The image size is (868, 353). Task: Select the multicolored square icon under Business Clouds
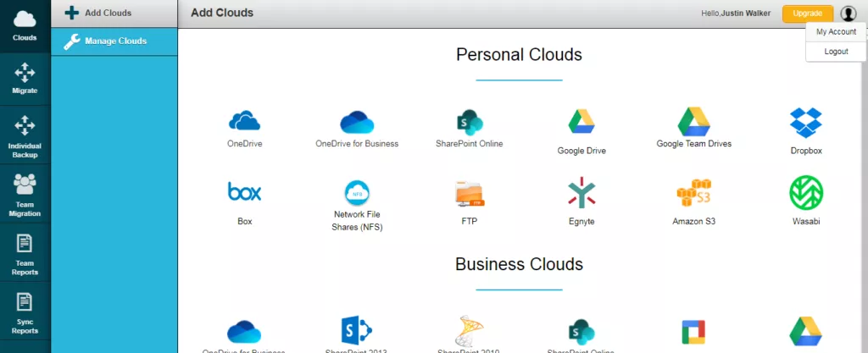(x=693, y=332)
